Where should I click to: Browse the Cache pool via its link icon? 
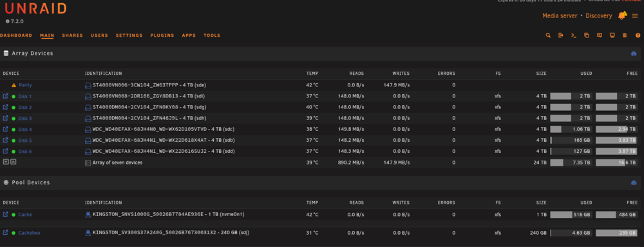coord(5,214)
